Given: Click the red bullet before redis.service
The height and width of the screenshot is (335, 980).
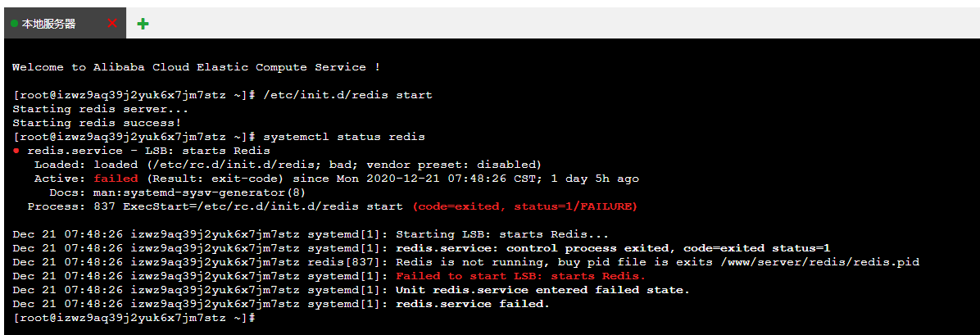Looking at the screenshot, I should point(16,151).
